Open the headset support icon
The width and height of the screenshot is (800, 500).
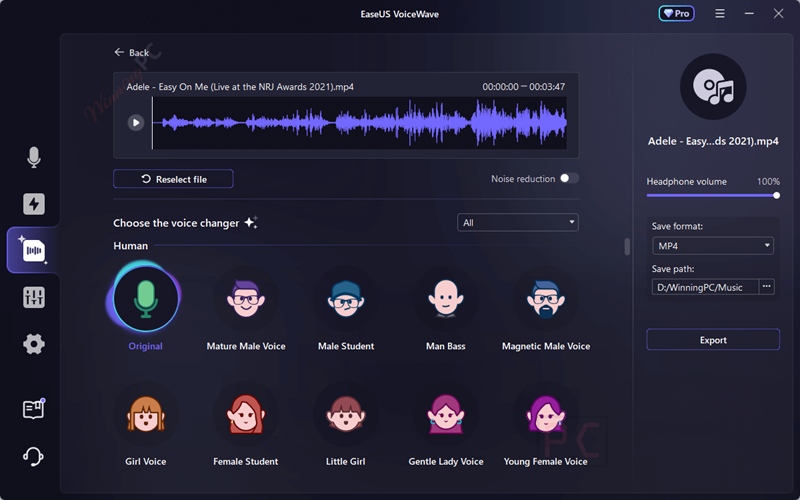pos(34,456)
